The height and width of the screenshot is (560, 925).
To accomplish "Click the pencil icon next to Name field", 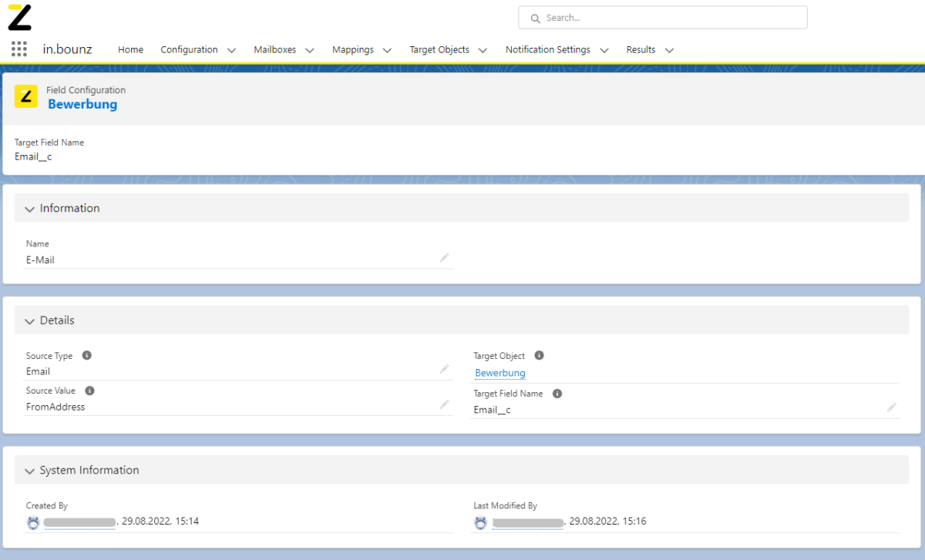I will pyautogui.click(x=444, y=258).
